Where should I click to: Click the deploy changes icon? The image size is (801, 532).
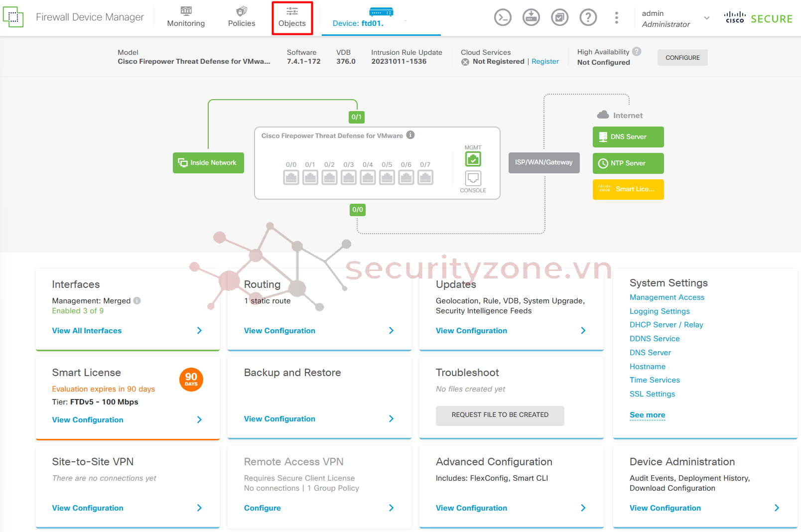point(531,18)
